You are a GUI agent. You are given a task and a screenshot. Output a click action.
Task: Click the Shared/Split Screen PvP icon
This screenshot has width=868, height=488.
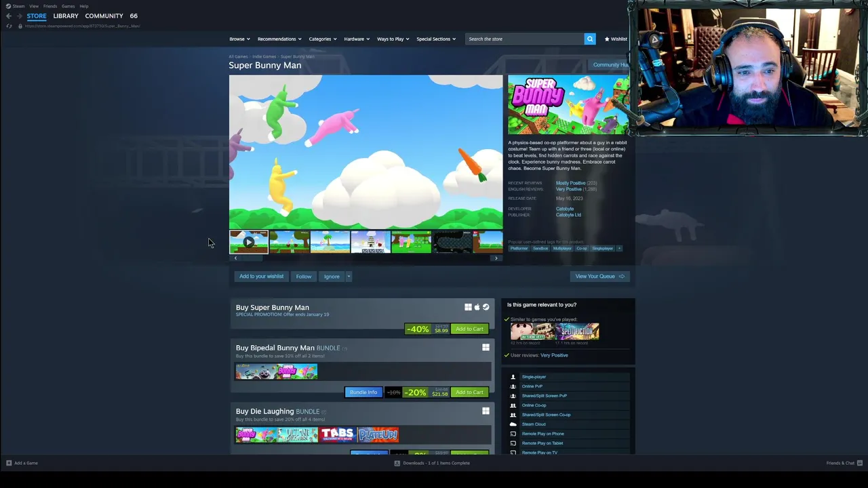pos(513,396)
